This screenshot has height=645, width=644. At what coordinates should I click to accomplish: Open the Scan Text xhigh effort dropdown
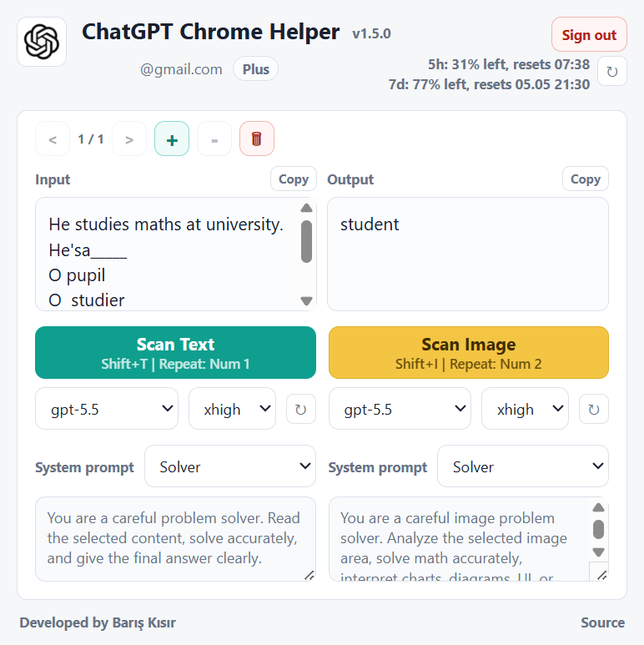[x=233, y=409]
